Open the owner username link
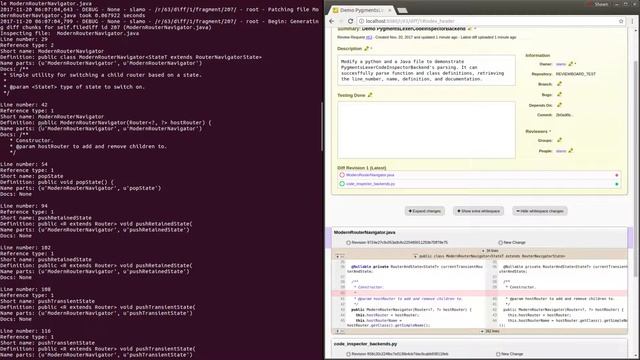Image resolution: width=640 pixels, height=360 pixels. click(x=561, y=64)
